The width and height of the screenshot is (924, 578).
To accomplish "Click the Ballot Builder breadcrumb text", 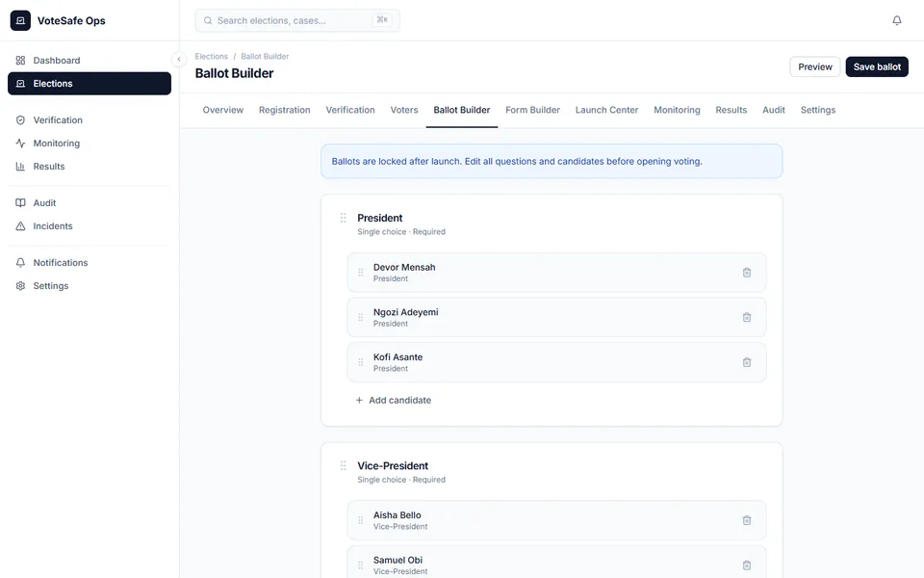I will (265, 57).
